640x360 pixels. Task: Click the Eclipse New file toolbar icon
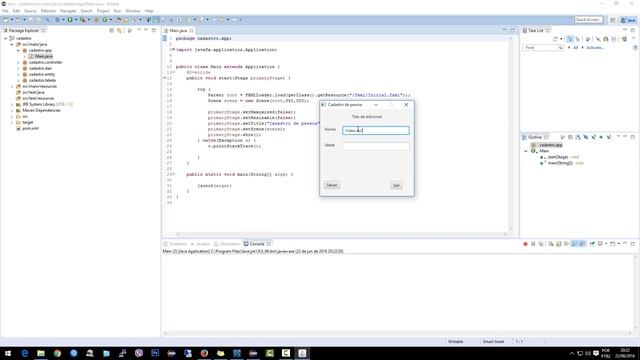pos(6,20)
